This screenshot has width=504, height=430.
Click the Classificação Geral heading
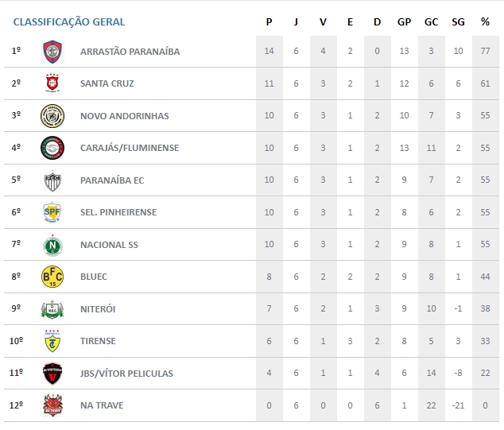69,22
